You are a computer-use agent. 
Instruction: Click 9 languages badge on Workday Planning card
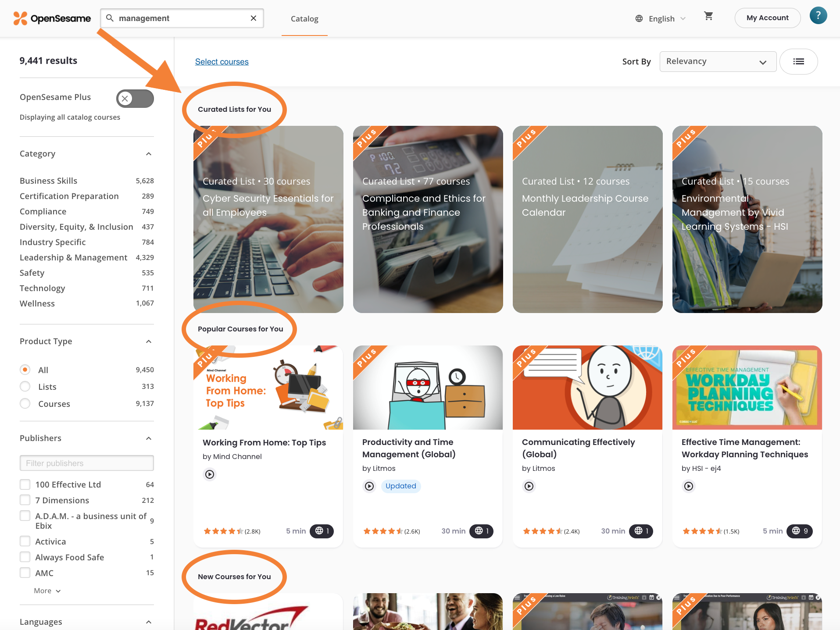(800, 531)
